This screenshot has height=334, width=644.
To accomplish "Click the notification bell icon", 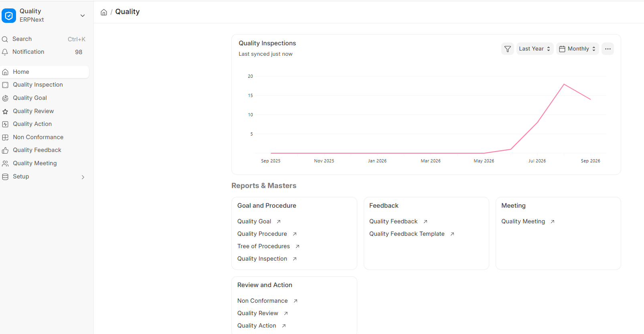I will (x=5, y=52).
